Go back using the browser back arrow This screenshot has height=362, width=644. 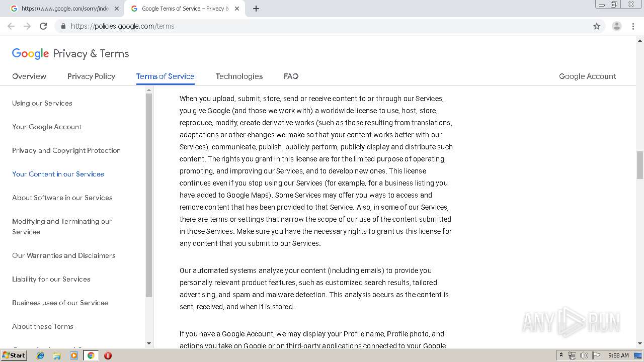(11, 26)
